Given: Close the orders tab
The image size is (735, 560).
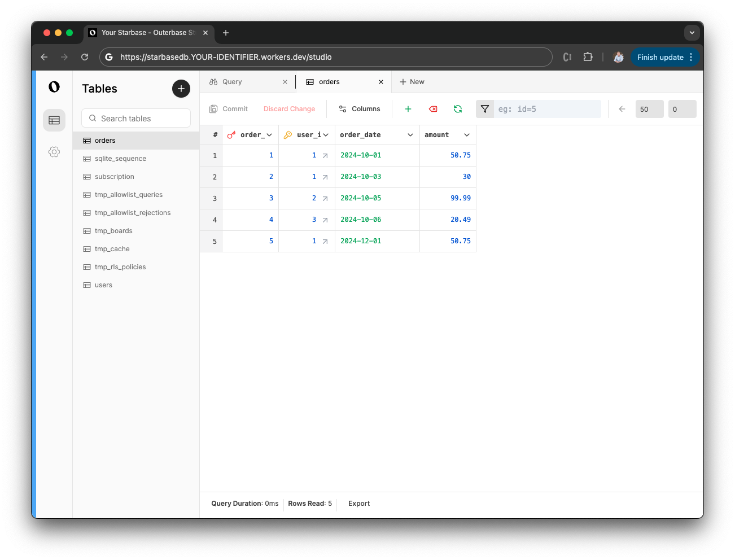Looking at the screenshot, I should pos(381,82).
